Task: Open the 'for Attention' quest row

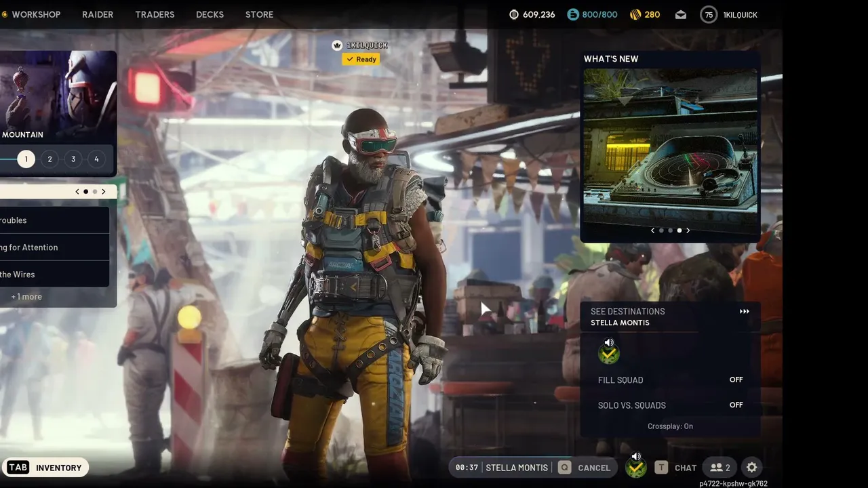Action: (x=54, y=247)
